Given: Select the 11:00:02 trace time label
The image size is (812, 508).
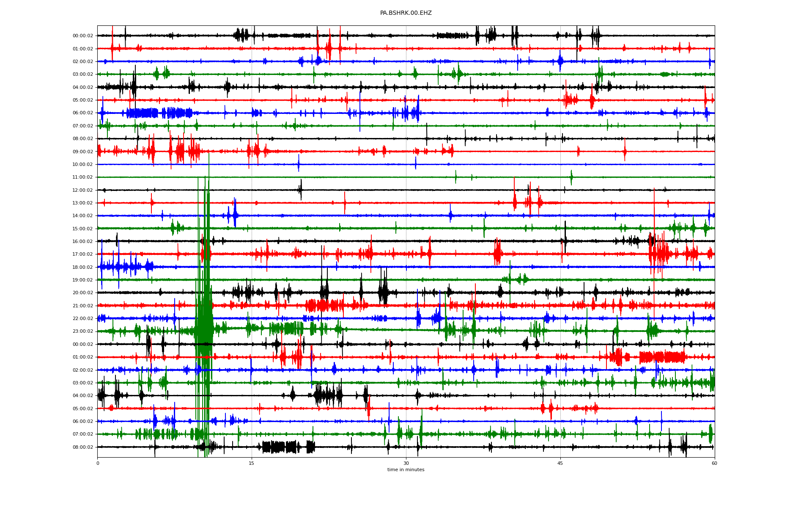Looking at the screenshot, I should click(82, 177).
